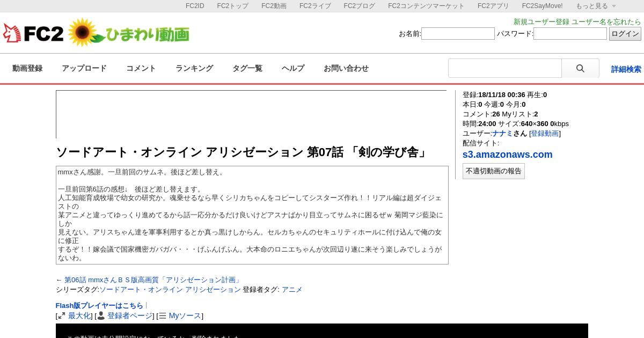644x338 pixels.
Task: Click 不適切動画の報告 button
Action: pyautogui.click(x=494, y=171)
